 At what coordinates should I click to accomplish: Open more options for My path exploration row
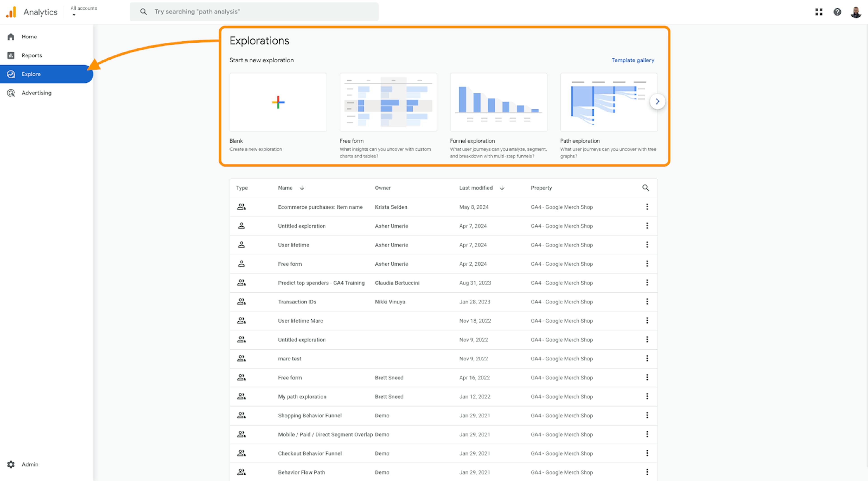pos(647,396)
